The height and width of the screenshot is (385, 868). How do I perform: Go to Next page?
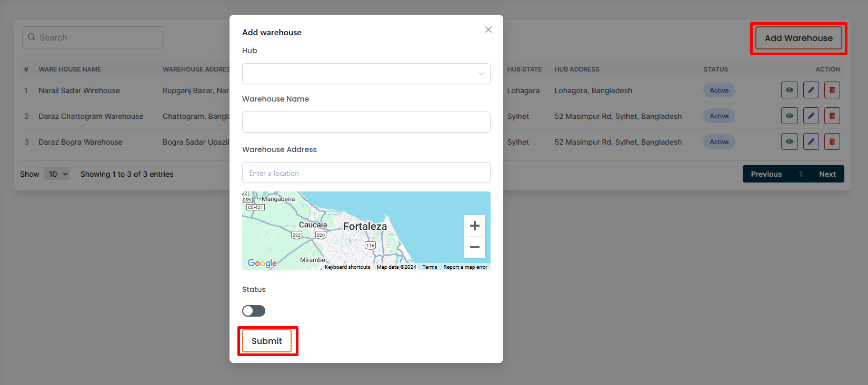[827, 174]
